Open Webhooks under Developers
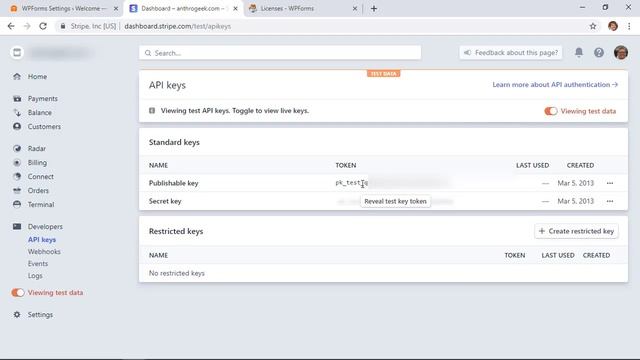 coord(44,251)
